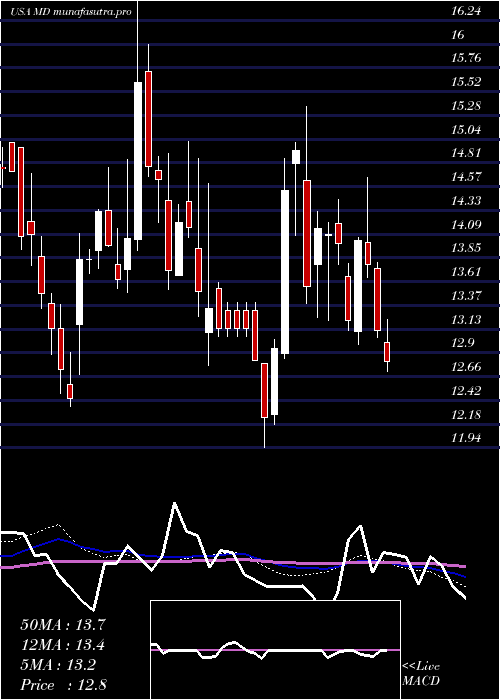Click the 11.94 axis label
Screen dimensions: 500x700
click(466, 438)
